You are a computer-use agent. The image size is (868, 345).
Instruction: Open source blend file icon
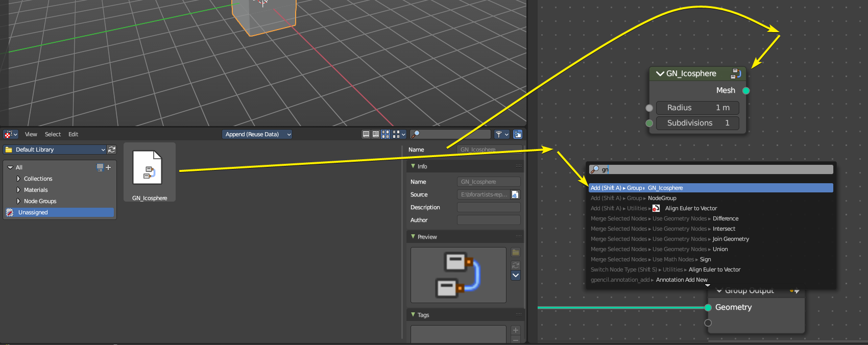(x=515, y=194)
